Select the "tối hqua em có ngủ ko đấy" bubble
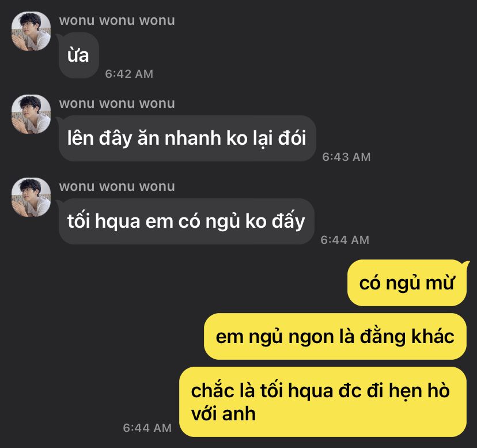Viewport: 477px width, 448px height. pos(186,221)
